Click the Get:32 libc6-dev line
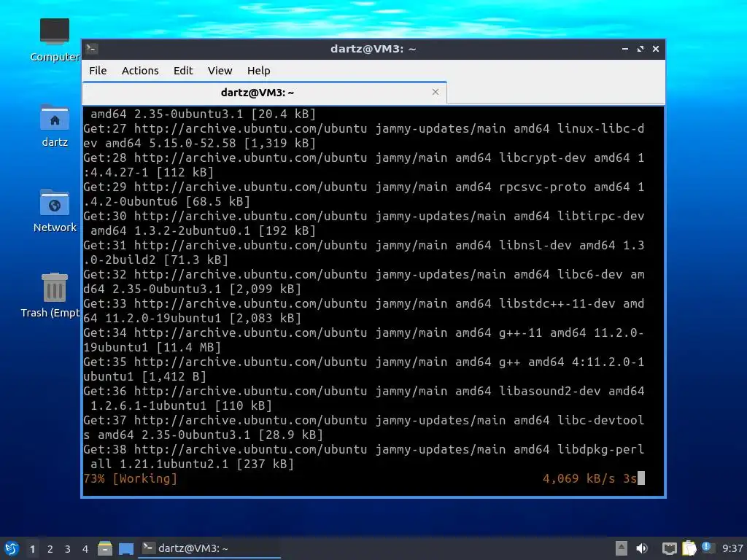Viewport: 747px width, 560px height. tap(363, 281)
